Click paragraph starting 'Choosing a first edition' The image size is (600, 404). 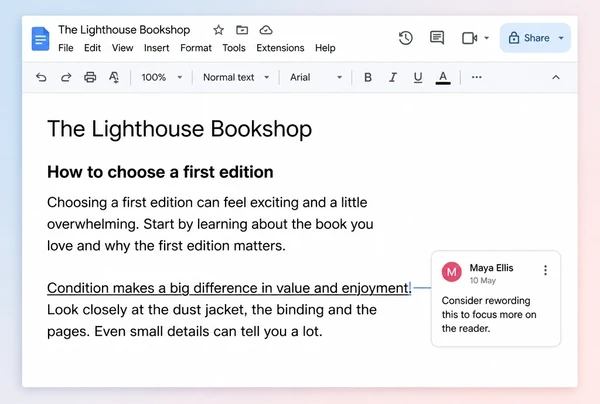pos(210,224)
